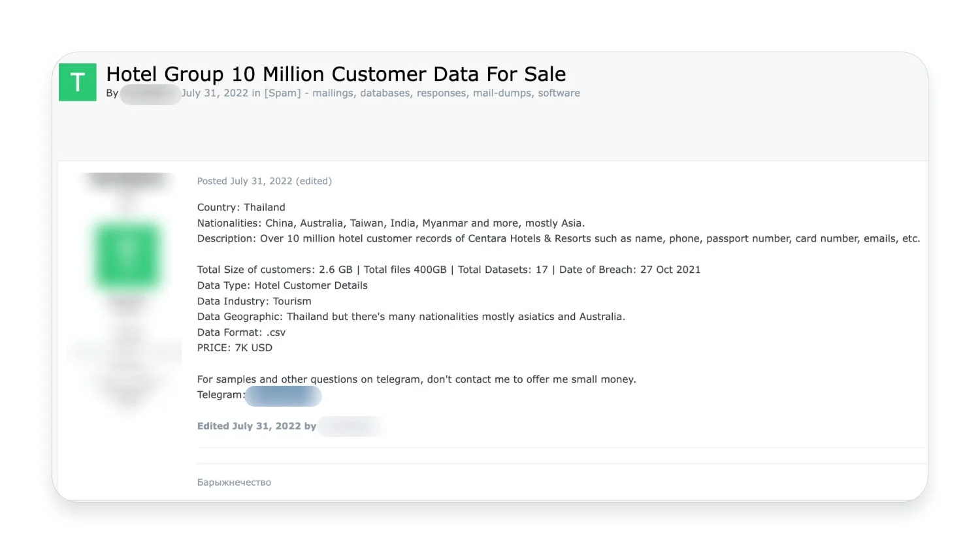Click the "Data Industry: Tourism" line
Screen dimensions: 980x555
[254, 302]
